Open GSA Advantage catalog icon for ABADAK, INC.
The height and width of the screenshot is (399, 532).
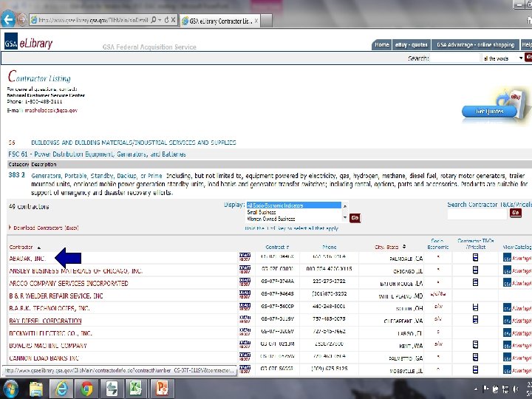pyautogui.click(x=517, y=258)
